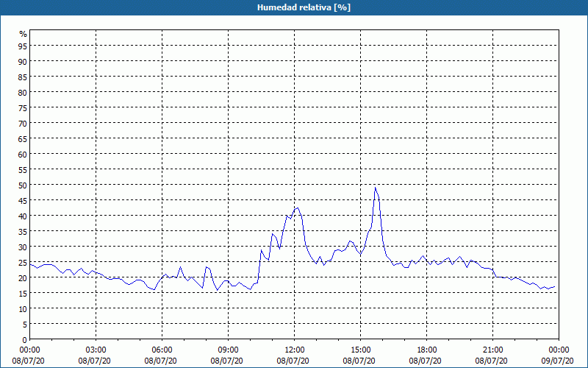Image resolution: width=588 pixels, height=368 pixels.
Task: Click the 20 y-axis label
Action: pos(23,278)
